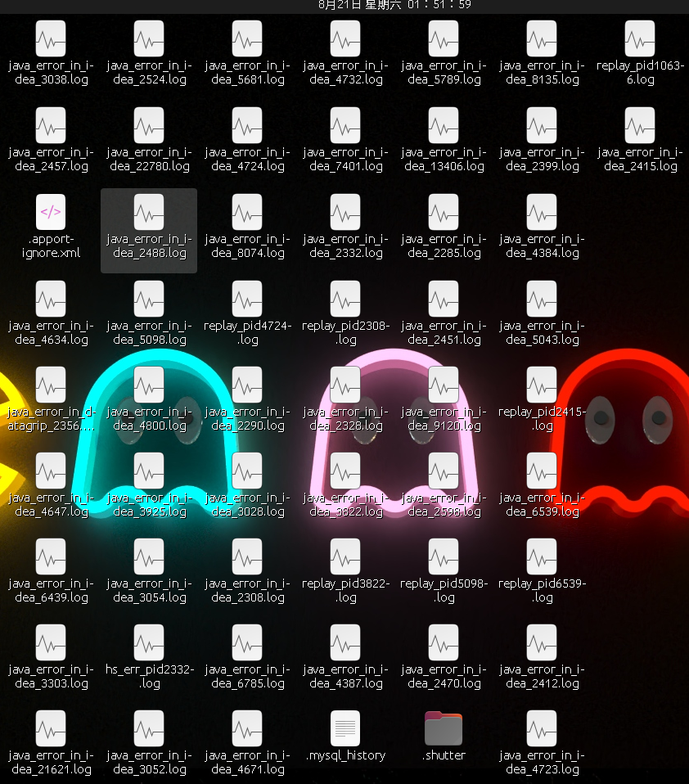
Task: Open the top bar date and clock
Action: (x=394, y=5)
